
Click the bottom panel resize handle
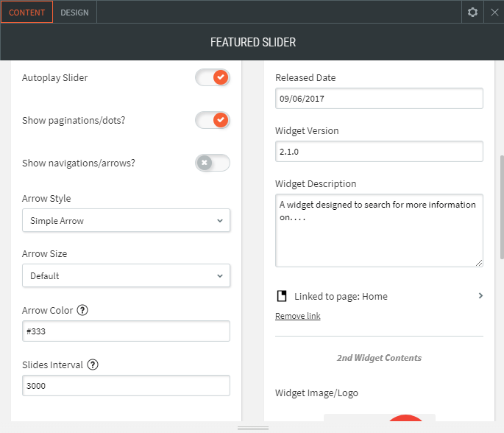[253, 428]
